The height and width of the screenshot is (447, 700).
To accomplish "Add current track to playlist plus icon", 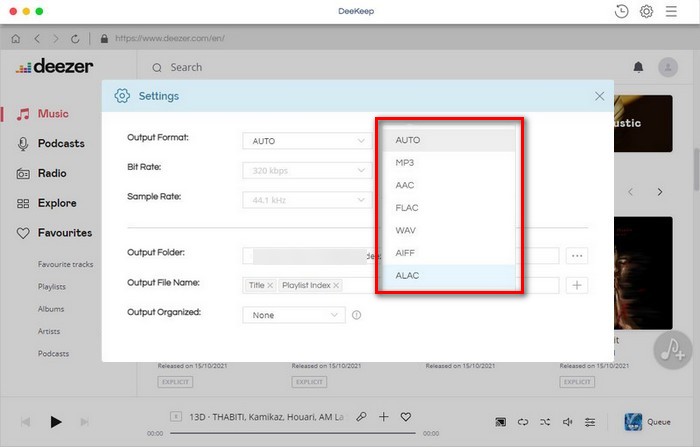I will tap(383, 417).
